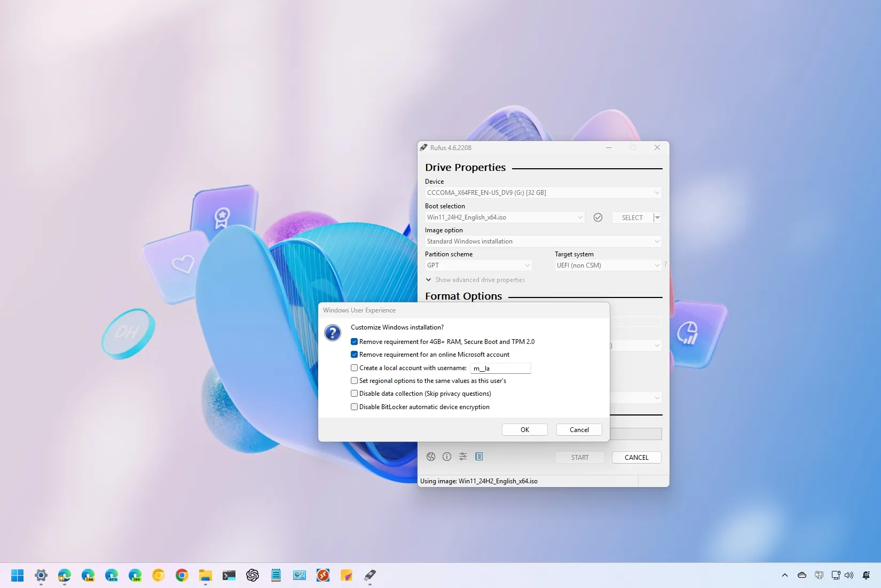The image size is (881, 588).
Task: Click the local account username field
Action: [x=501, y=368]
